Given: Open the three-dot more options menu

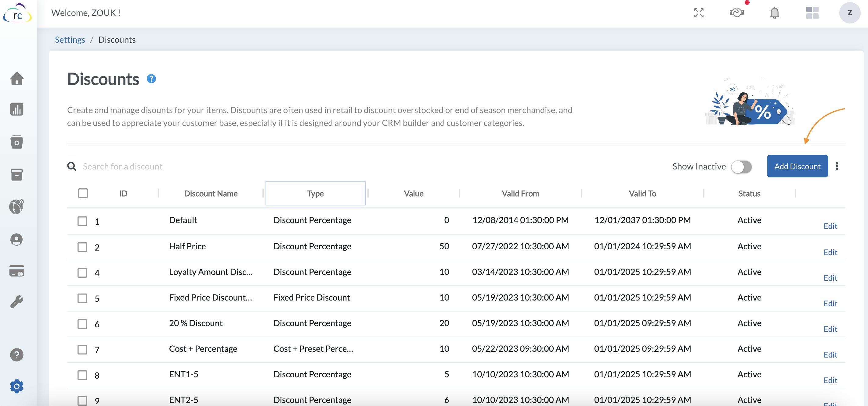Looking at the screenshot, I should click(x=837, y=166).
